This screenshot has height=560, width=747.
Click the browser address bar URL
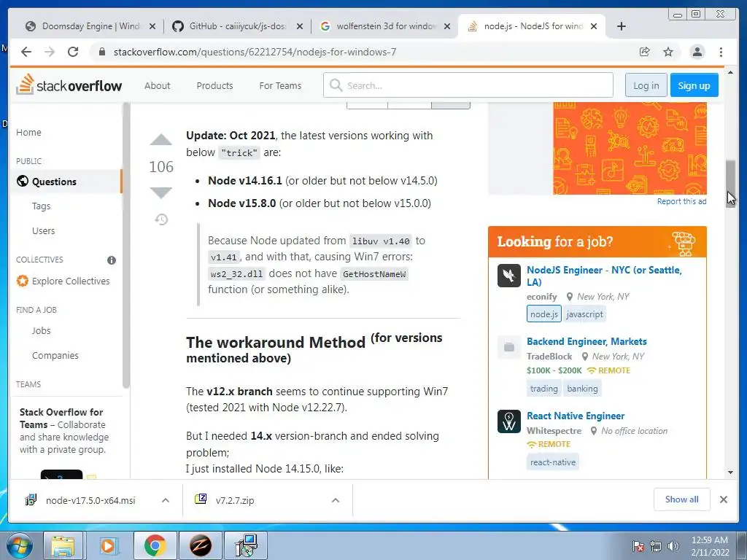point(255,52)
